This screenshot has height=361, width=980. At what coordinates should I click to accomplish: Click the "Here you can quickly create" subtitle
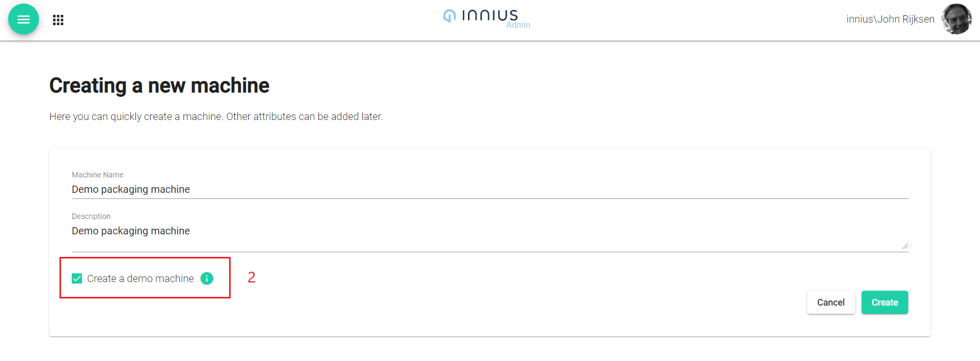pos(216,116)
